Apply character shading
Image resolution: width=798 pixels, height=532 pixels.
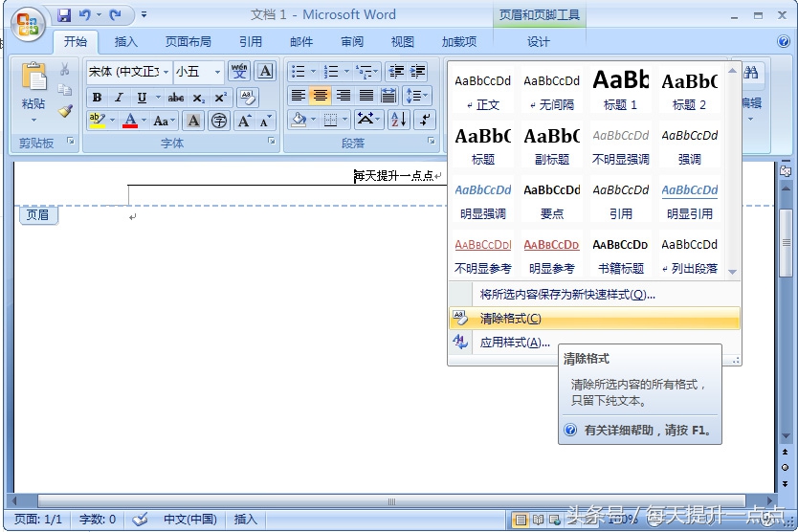click(x=193, y=122)
